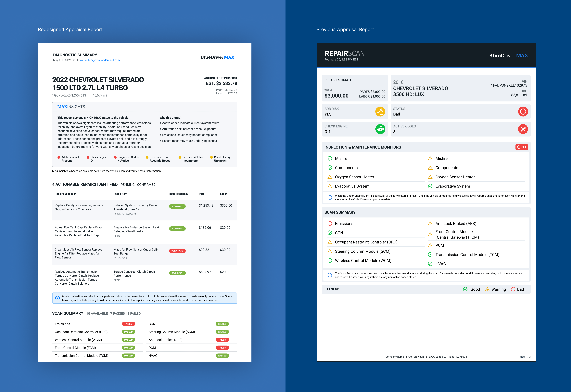571x392 pixels.
Task: Click the BlueDriver MAX logo in dark header
Action: click(508, 56)
